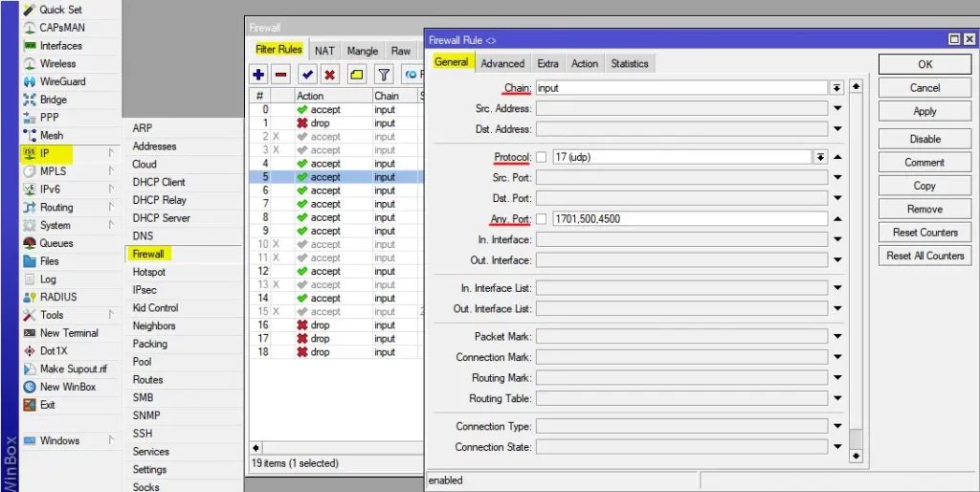Collapse the Any. Port field arrow

click(837, 219)
